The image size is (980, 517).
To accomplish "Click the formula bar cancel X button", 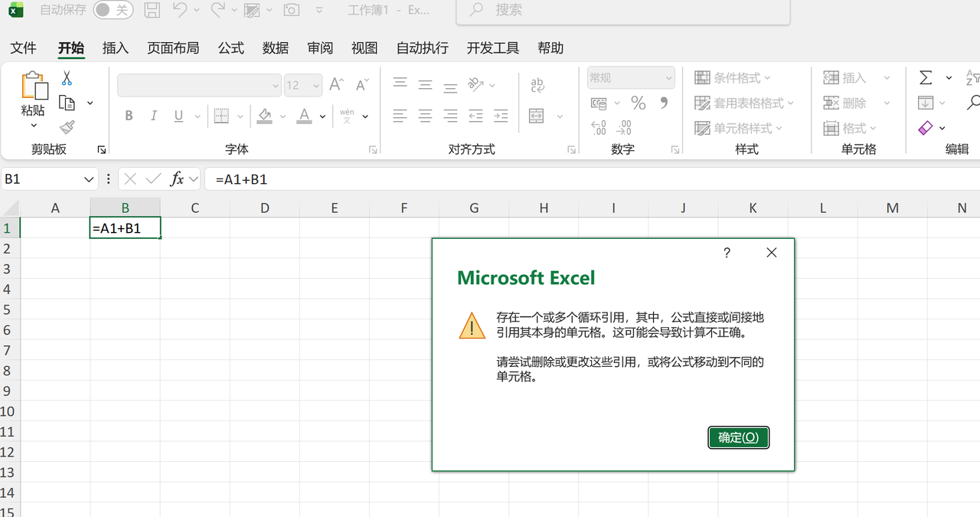I will pos(130,179).
